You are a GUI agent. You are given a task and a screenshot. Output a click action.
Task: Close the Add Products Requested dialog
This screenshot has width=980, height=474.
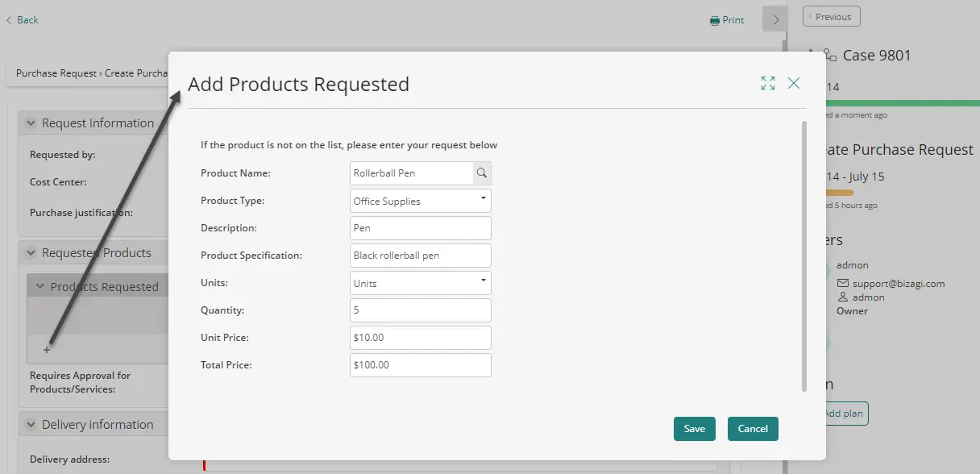pyautogui.click(x=794, y=83)
